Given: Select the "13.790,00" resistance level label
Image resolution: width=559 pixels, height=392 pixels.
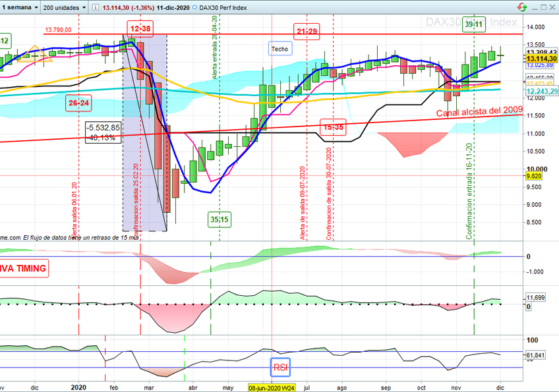Looking at the screenshot, I should 58,30.
